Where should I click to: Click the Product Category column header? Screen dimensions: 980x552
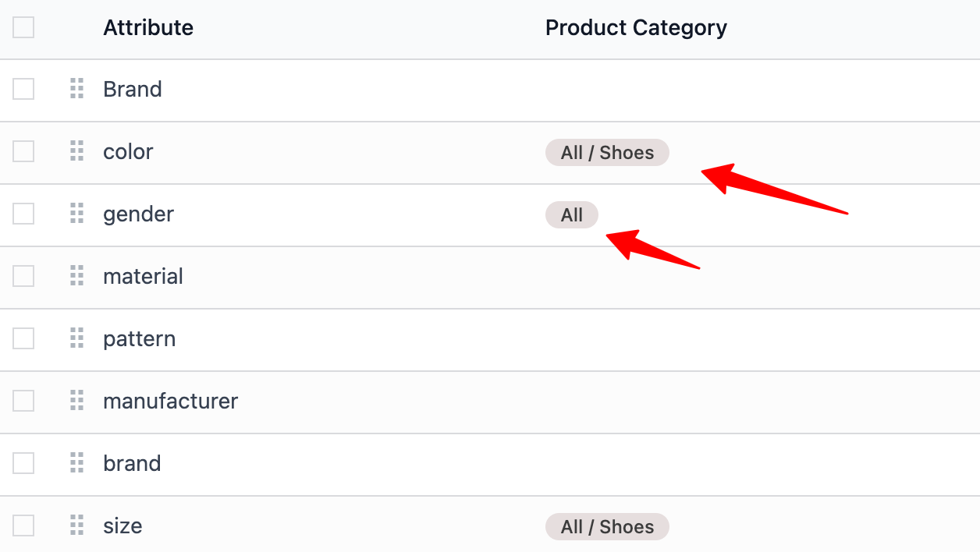coord(636,28)
